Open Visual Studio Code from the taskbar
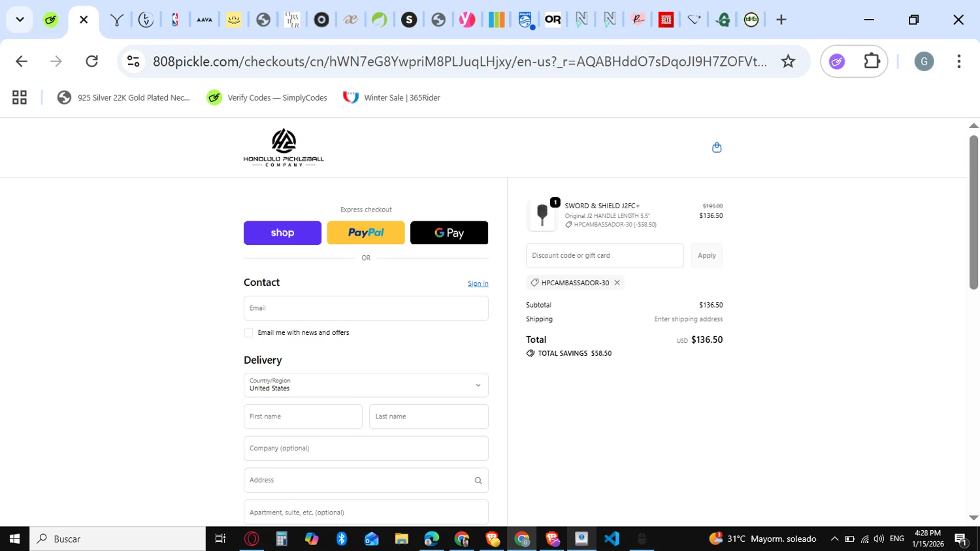Screen dimensions: 980x551 pos(612,539)
